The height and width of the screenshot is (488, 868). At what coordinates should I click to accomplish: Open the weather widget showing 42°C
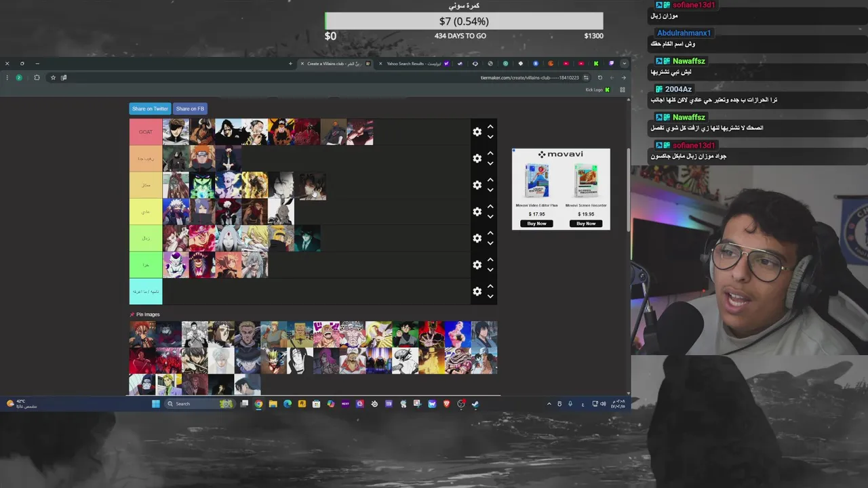[x=21, y=403]
